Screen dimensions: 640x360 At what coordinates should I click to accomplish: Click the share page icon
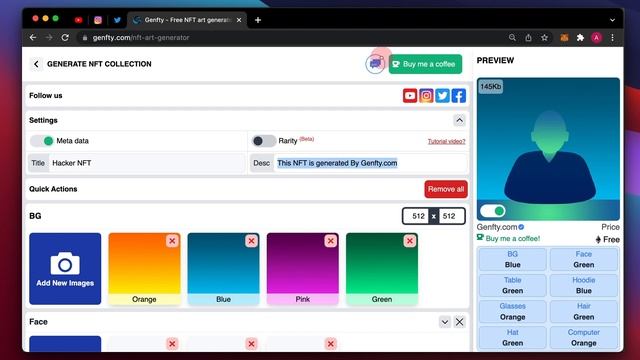tap(528, 38)
